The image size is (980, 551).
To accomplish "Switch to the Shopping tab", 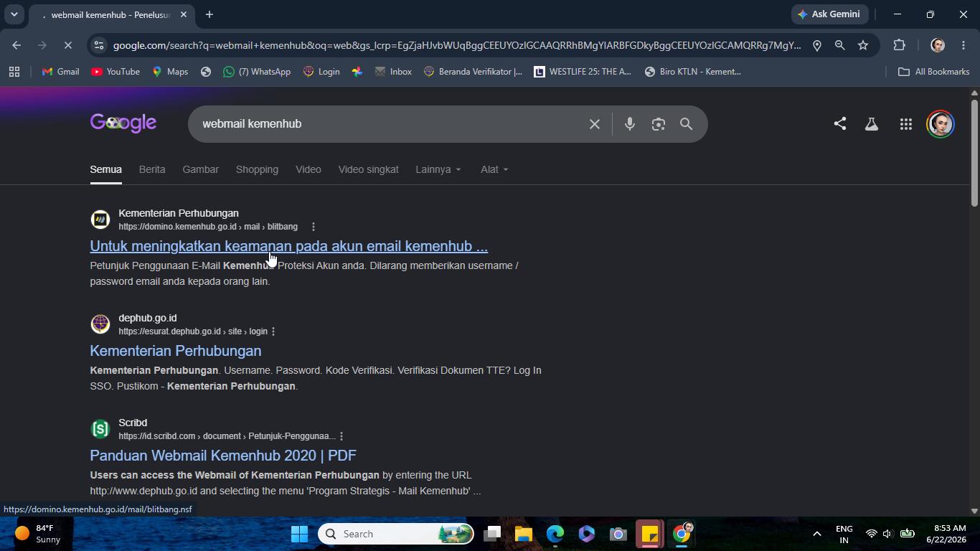I will [257, 169].
